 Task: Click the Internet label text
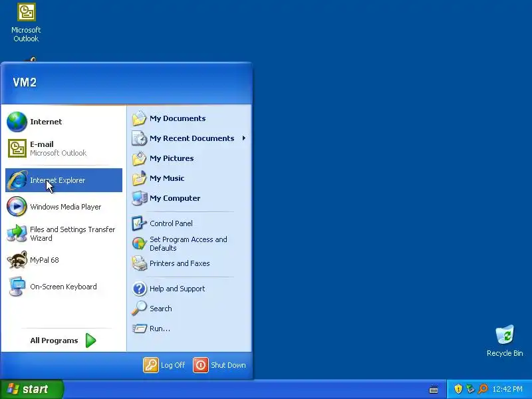tap(46, 122)
